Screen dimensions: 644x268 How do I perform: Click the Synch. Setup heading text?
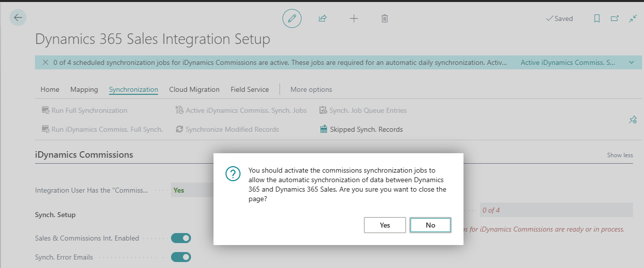click(x=55, y=215)
